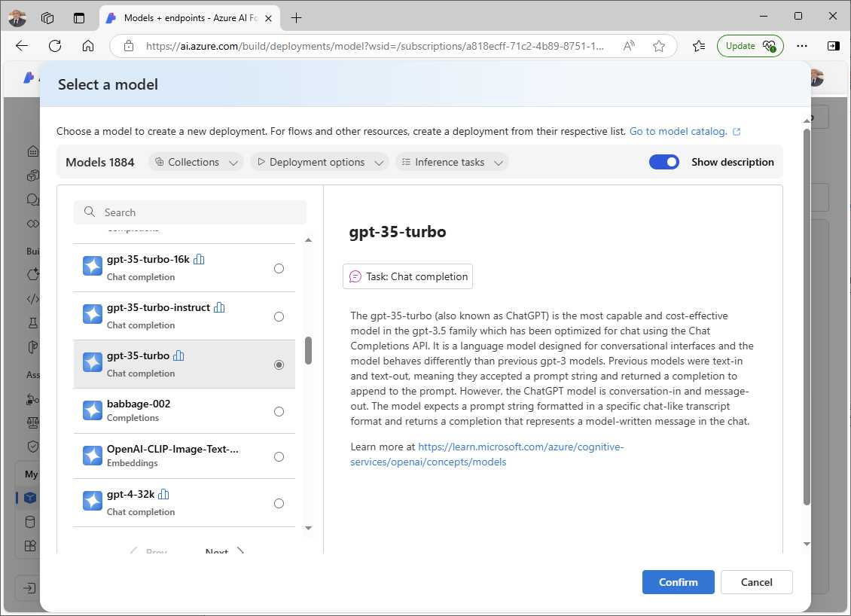The height and width of the screenshot is (616, 851).
Task: Click the browser profile avatar
Action: click(17, 18)
